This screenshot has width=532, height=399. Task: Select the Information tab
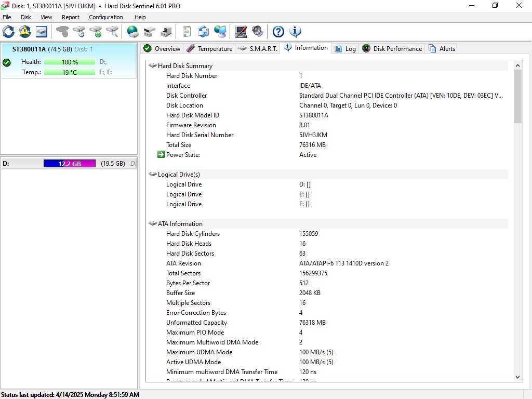point(306,48)
